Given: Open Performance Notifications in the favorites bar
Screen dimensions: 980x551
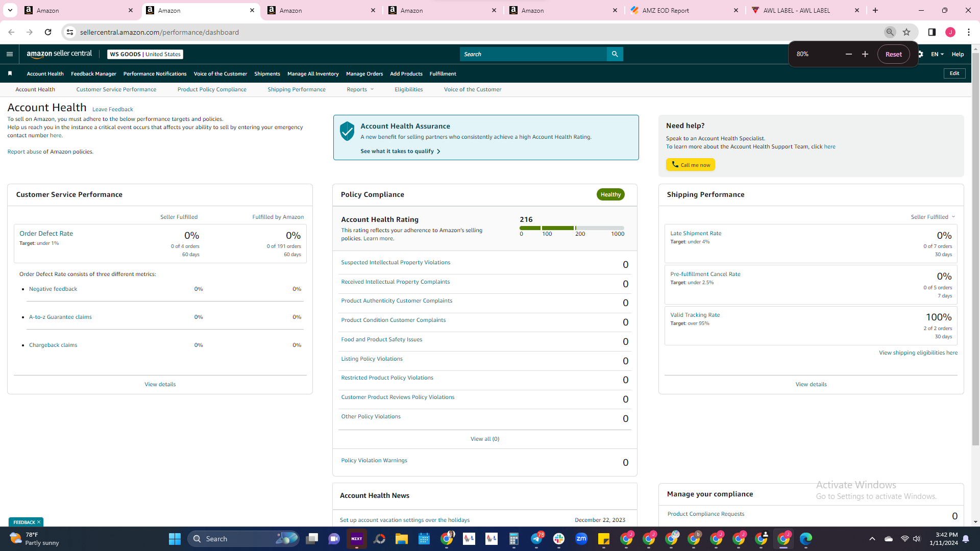Looking at the screenshot, I should pyautogui.click(x=155, y=73).
